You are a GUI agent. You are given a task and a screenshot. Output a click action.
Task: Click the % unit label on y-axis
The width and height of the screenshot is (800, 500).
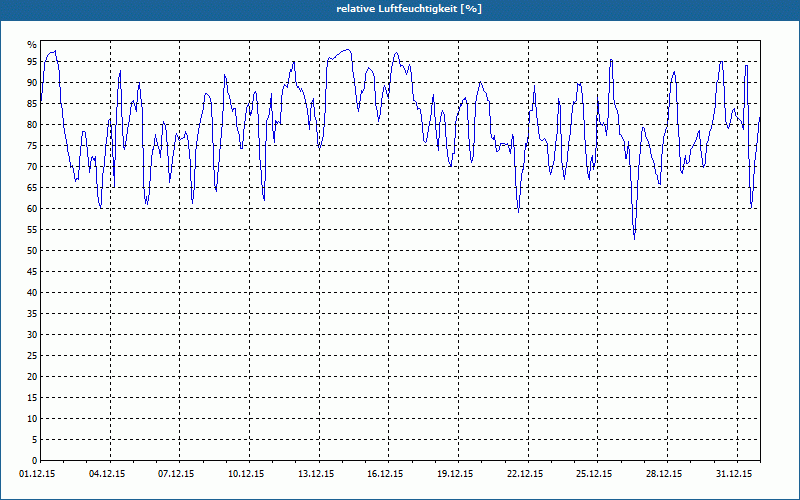tap(32, 45)
